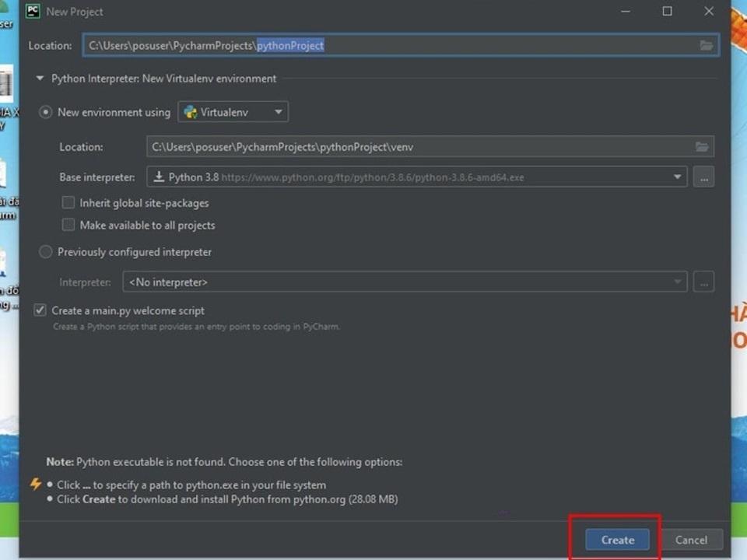747x560 pixels.
Task: Check Make available to all projects
Action: pyautogui.click(x=68, y=225)
